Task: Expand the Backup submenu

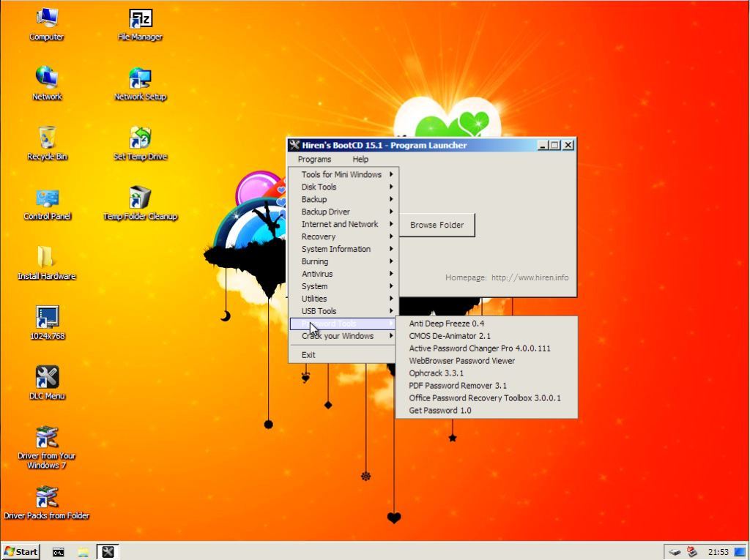Action: pos(344,199)
